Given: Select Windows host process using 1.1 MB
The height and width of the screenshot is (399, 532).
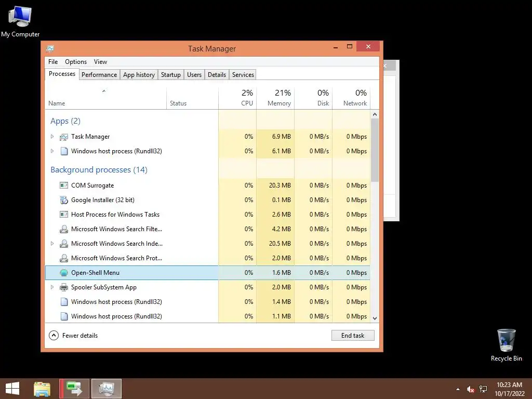Looking at the screenshot, I should click(x=208, y=316).
